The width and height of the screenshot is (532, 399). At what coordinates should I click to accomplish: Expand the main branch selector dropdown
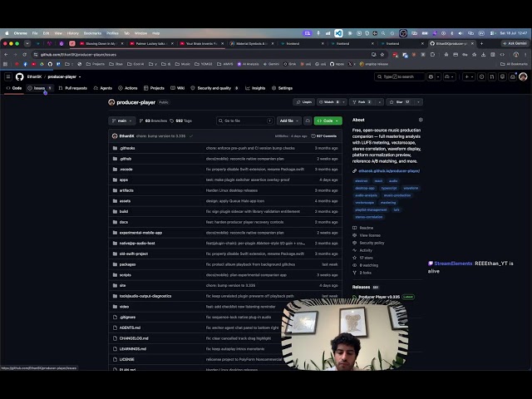(122, 121)
